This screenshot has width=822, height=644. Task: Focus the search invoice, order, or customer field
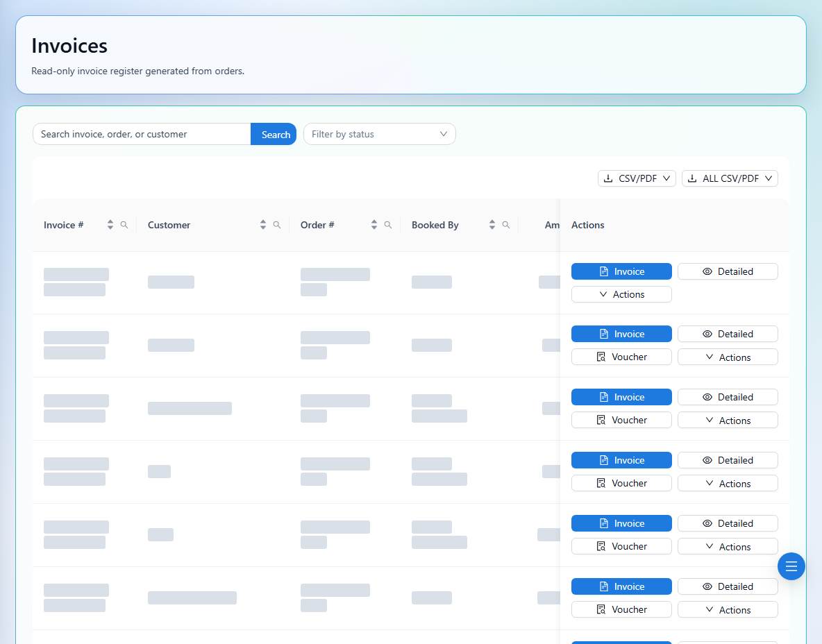[142, 134]
